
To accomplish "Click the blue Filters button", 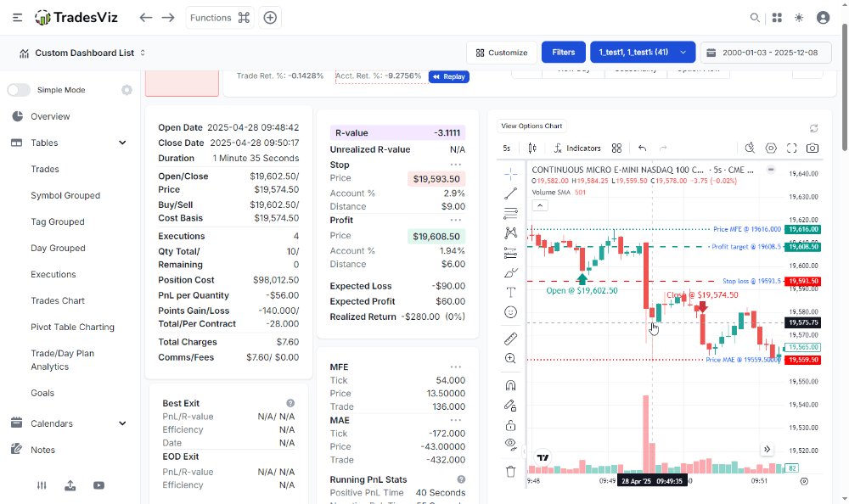I will [x=563, y=53].
